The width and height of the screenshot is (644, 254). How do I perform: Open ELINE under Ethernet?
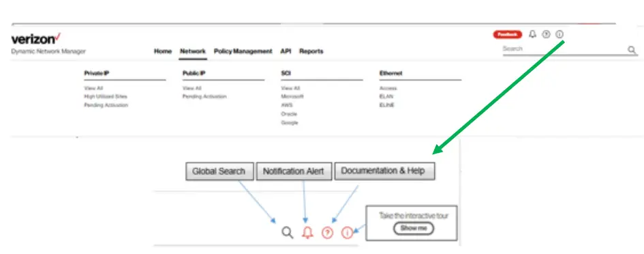(x=387, y=105)
